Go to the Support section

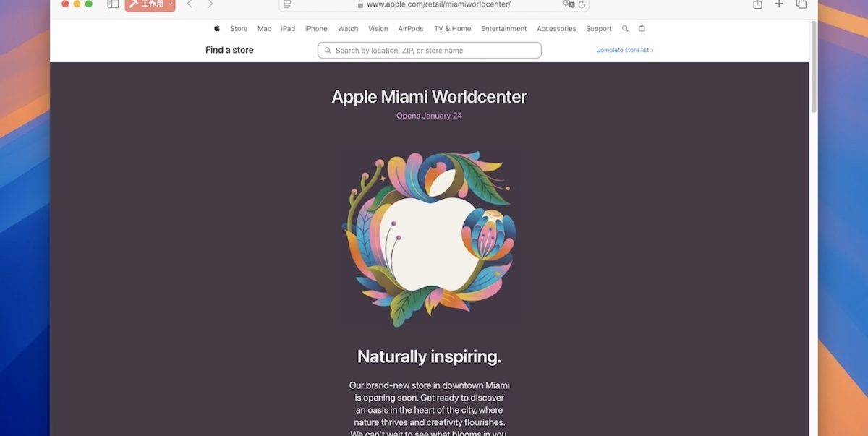tap(598, 29)
